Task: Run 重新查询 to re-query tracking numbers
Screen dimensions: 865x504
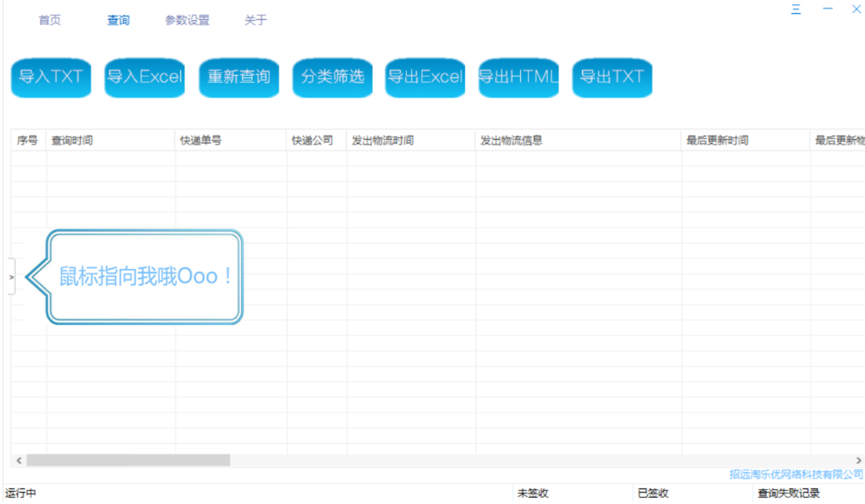Action: tap(239, 77)
